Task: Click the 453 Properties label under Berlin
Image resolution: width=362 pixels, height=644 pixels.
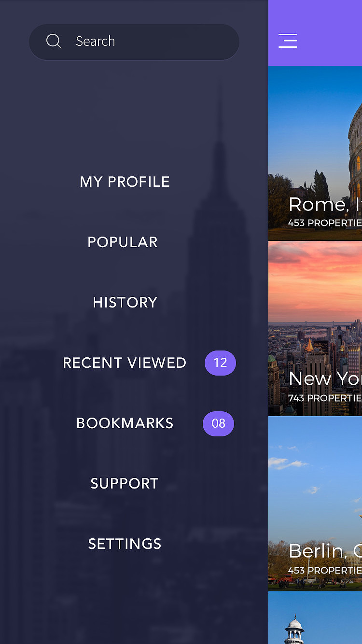Action: pyautogui.click(x=325, y=571)
